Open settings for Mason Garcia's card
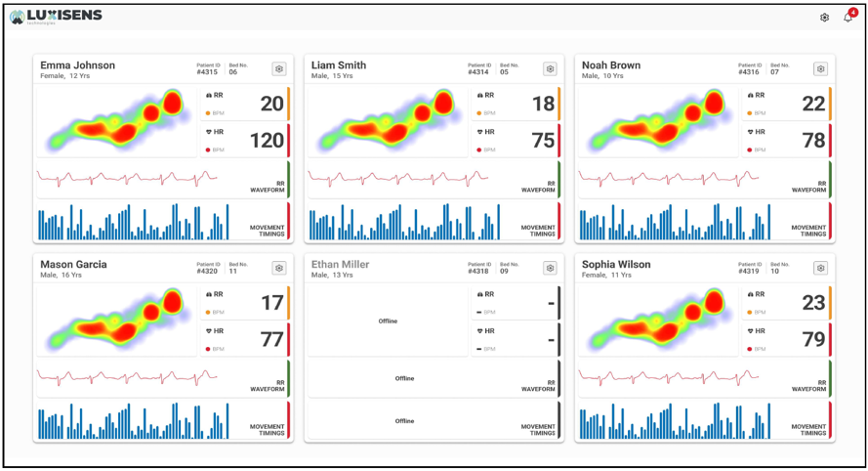 pos(279,268)
